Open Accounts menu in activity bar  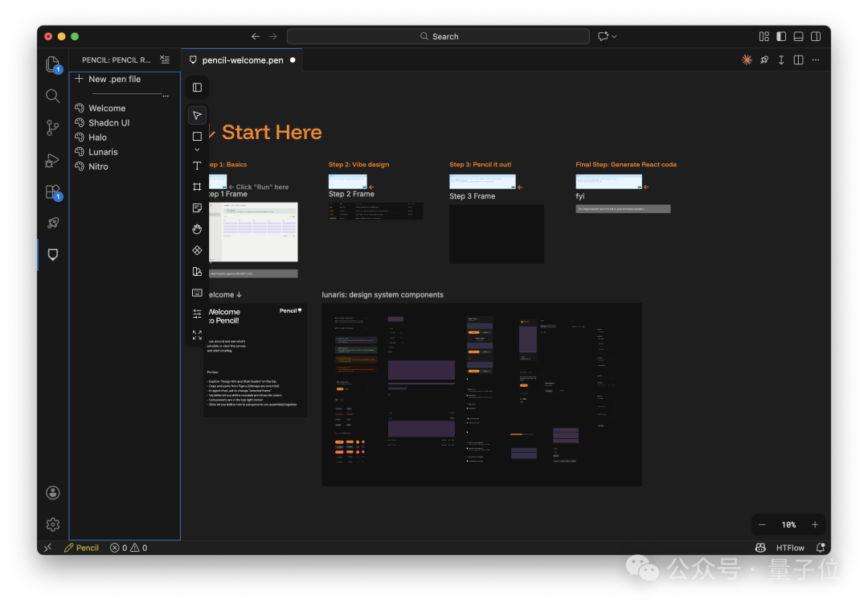(x=52, y=493)
